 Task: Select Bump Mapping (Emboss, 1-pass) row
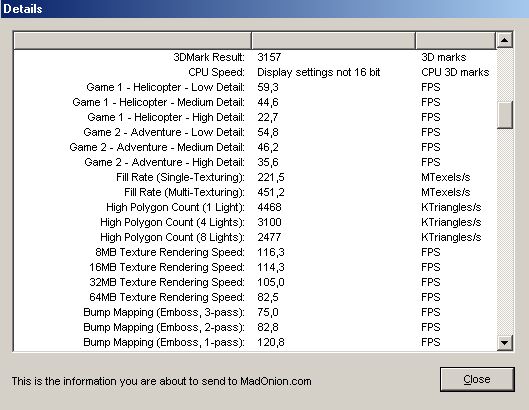255,342
